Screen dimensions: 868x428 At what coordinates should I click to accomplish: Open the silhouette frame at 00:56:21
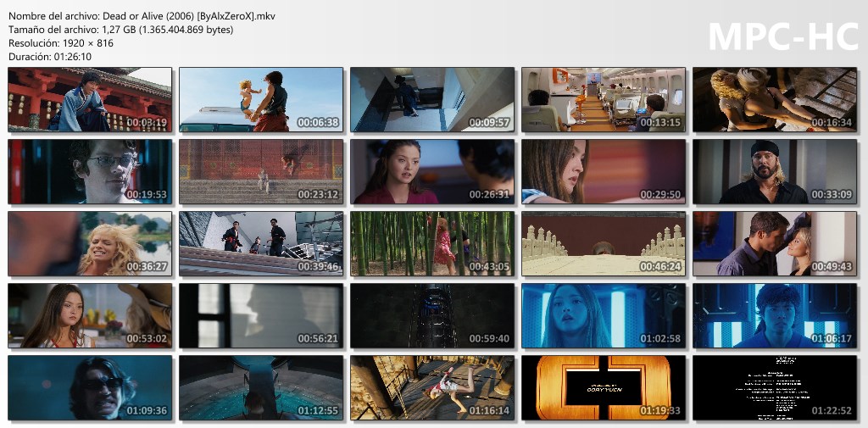(261, 315)
